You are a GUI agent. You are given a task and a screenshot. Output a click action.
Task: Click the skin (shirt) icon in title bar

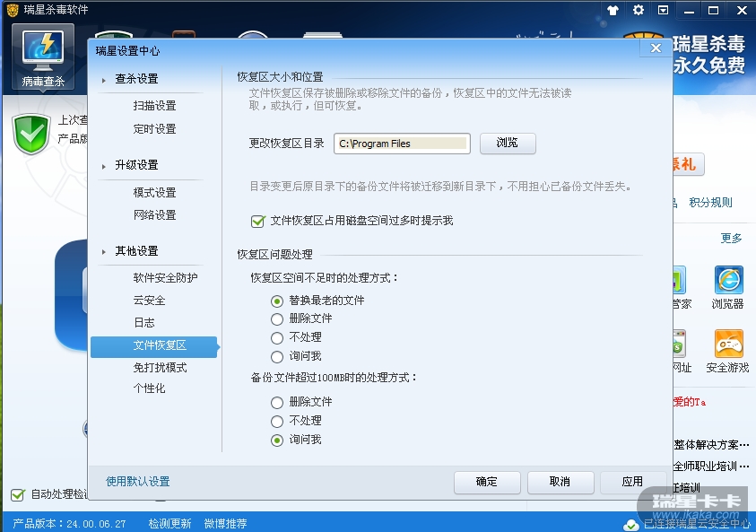coord(613,10)
